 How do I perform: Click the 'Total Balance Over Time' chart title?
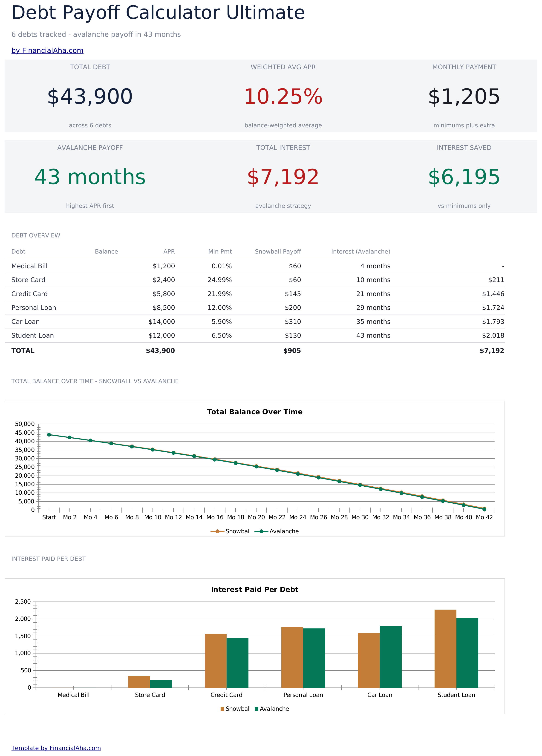click(254, 412)
